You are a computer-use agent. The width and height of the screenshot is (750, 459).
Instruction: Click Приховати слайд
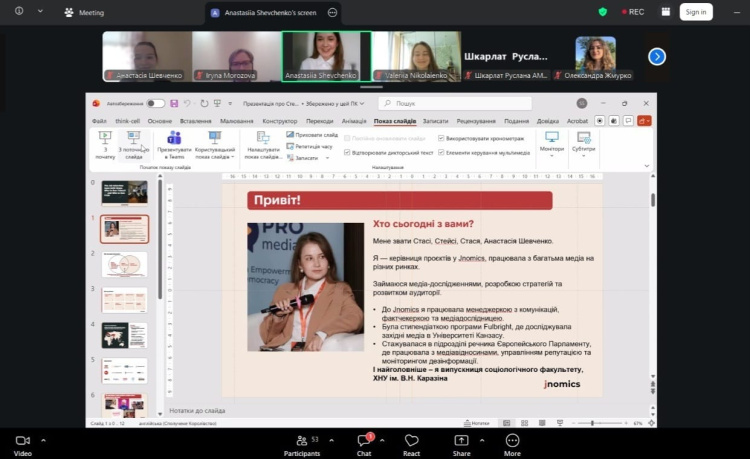pyautogui.click(x=312, y=135)
